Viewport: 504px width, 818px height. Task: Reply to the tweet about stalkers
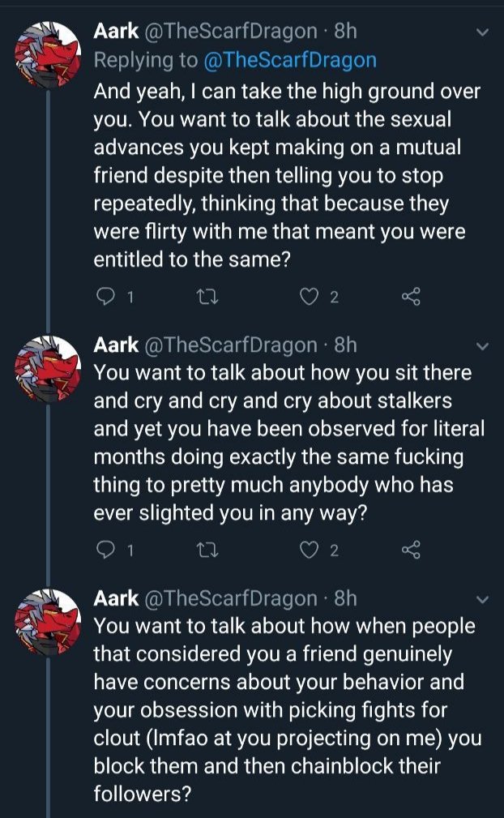pyautogui.click(x=106, y=550)
